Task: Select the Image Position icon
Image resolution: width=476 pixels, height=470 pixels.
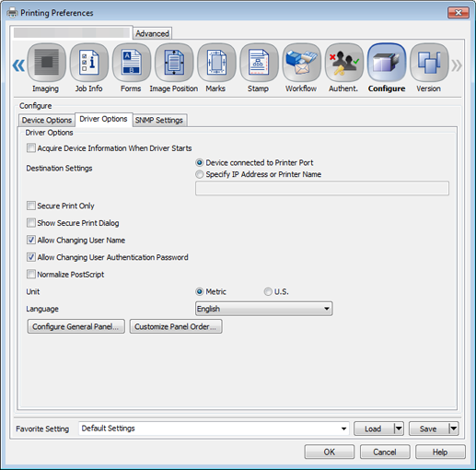Action: pyautogui.click(x=174, y=63)
